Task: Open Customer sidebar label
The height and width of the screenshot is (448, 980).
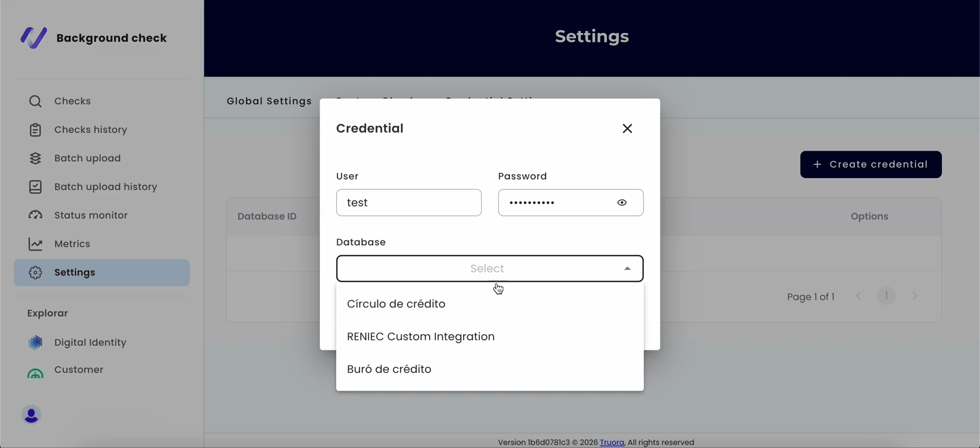Action: (x=78, y=370)
